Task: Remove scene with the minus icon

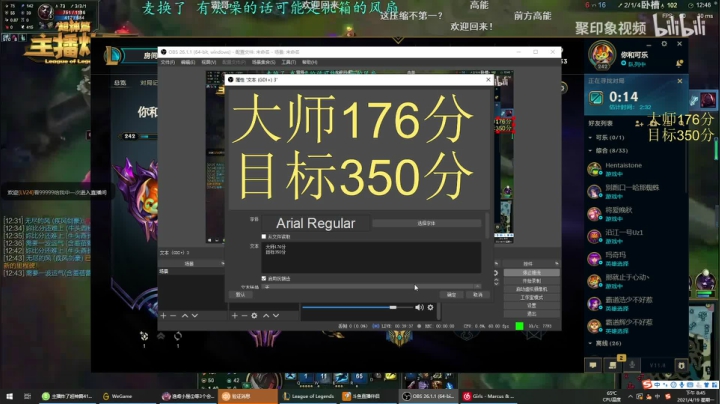Action: (x=173, y=316)
